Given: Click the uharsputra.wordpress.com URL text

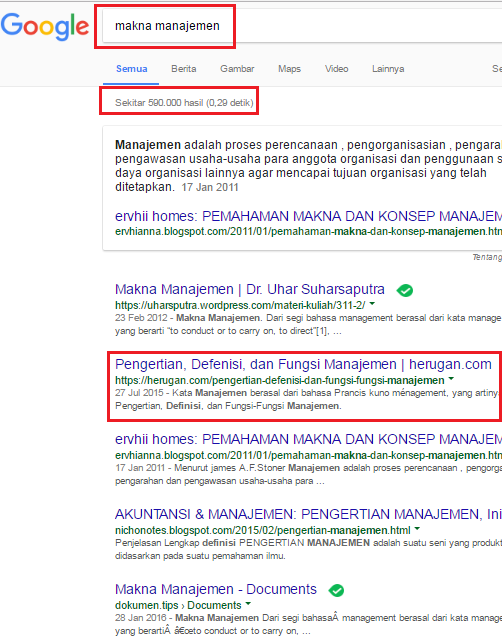Looking at the screenshot, I should pyautogui.click(x=240, y=305).
